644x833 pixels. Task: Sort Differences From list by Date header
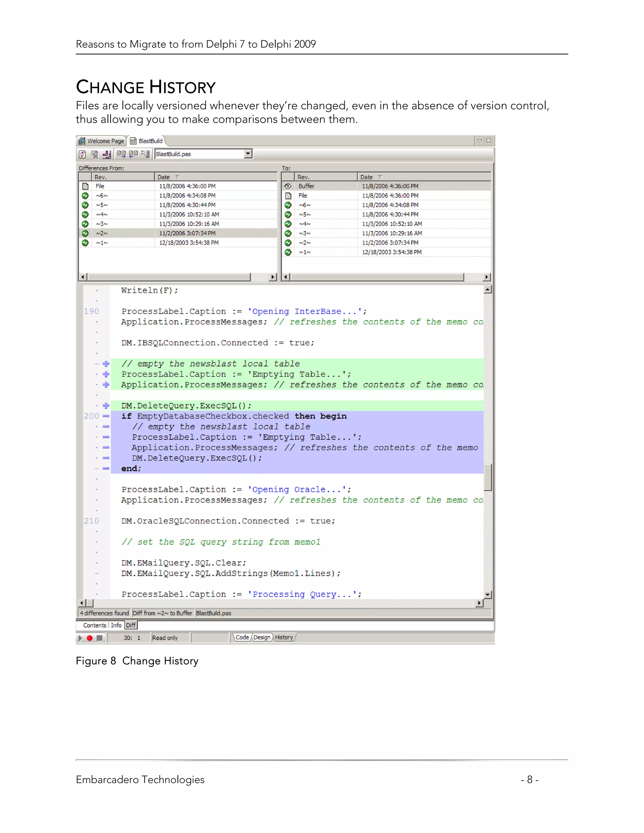click(216, 177)
